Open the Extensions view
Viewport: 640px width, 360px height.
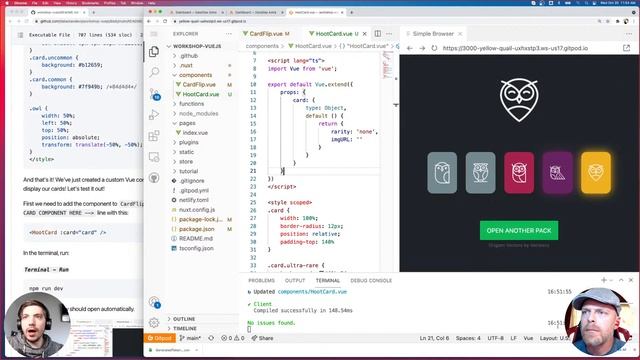[154, 136]
